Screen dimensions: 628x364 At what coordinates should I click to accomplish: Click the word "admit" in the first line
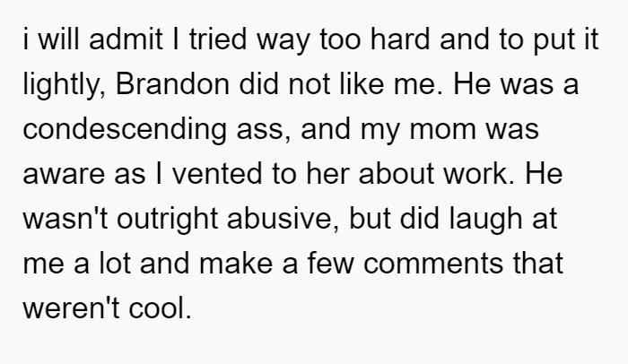(x=126, y=39)
